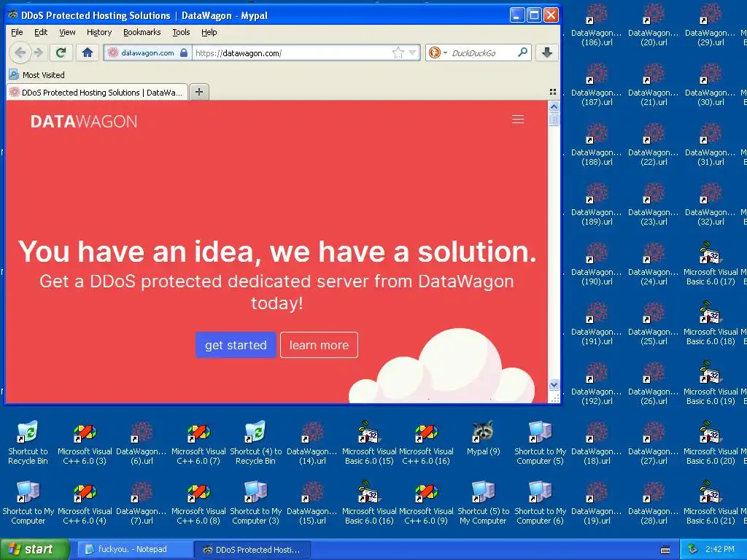
Task: Reload the page with the refresh icon
Action: click(x=61, y=52)
